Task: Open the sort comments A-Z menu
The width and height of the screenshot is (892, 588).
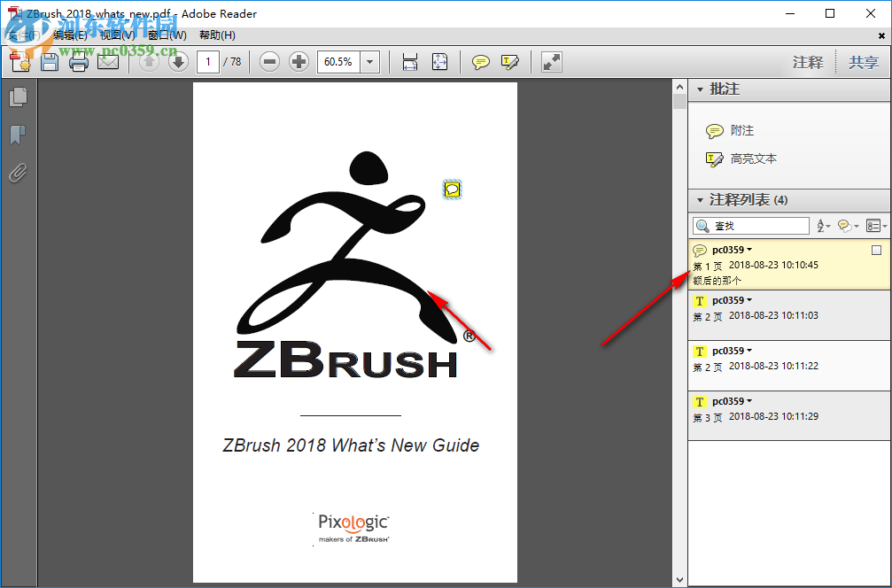Action: click(x=823, y=226)
